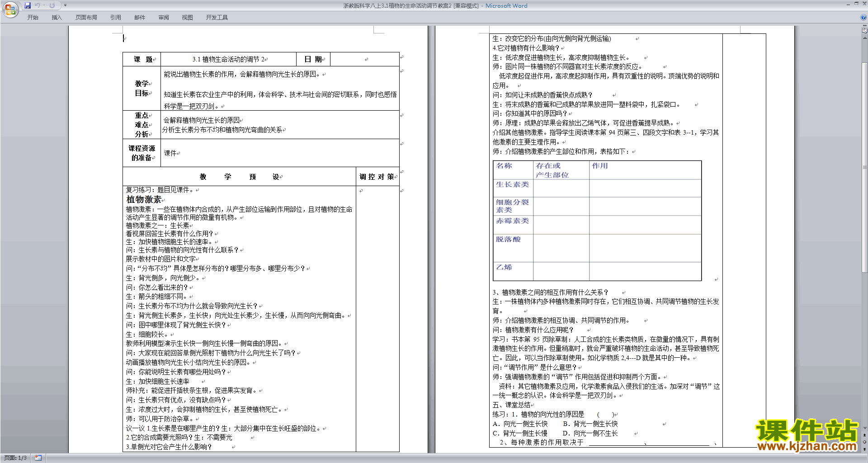
Task: Click the '乙烯' table row label
Action: 504,267
